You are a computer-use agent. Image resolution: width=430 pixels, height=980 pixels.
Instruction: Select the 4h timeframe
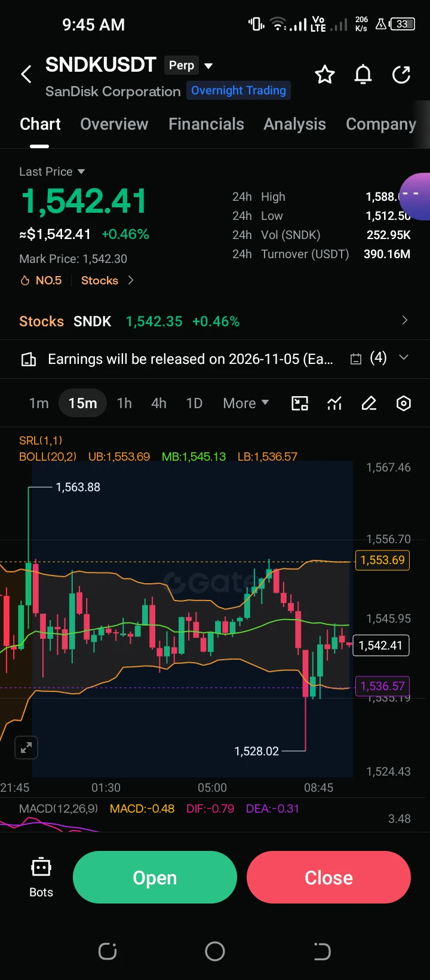(x=159, y=403)
